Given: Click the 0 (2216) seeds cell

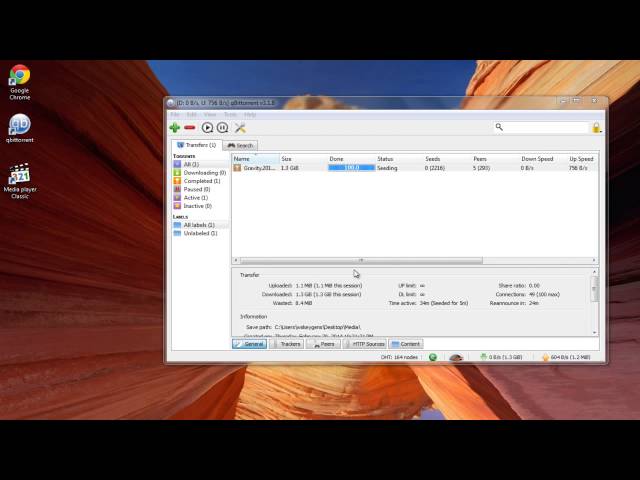Looking at the screenshot, I should click(x=435, y=168).
